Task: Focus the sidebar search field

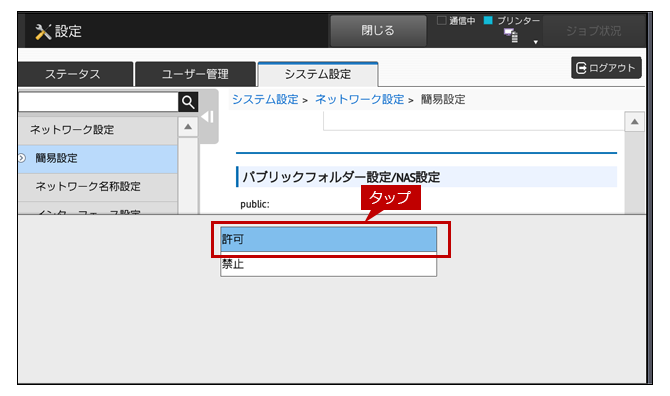Action: click(x=98, y=102)
